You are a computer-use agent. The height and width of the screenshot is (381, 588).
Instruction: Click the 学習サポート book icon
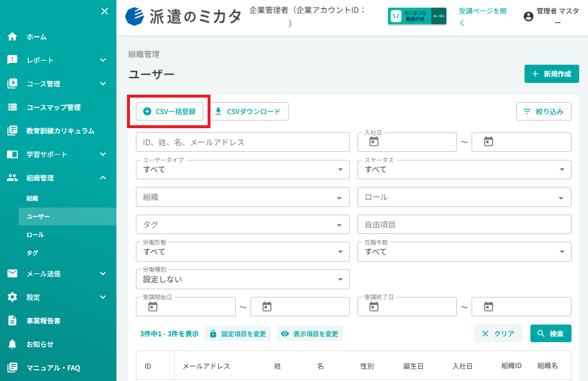point(12,154)
